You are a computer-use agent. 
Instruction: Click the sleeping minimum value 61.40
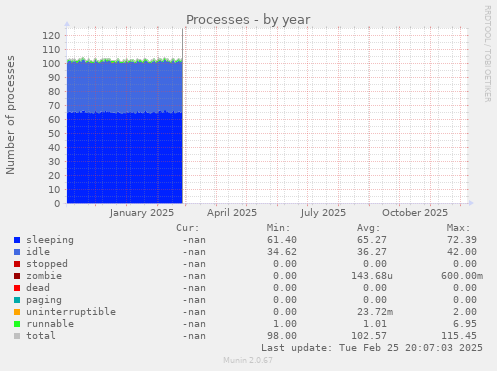tap(282, 240)
